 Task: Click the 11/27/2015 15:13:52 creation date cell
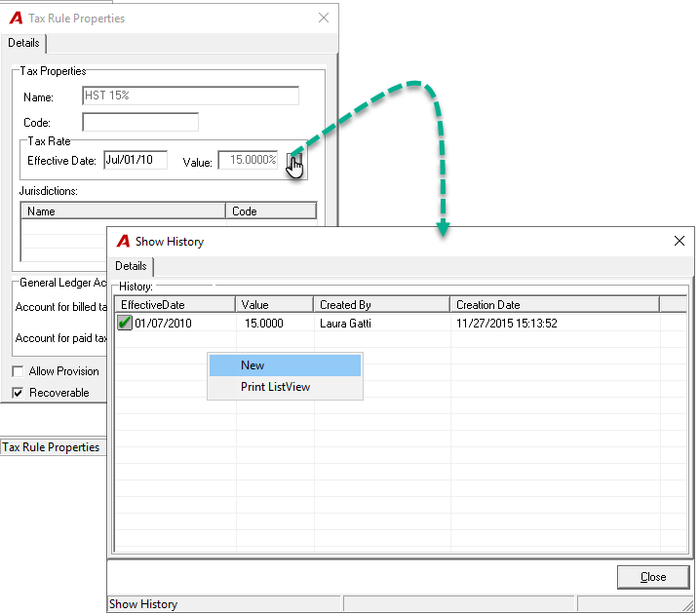[x=507, y=324]
